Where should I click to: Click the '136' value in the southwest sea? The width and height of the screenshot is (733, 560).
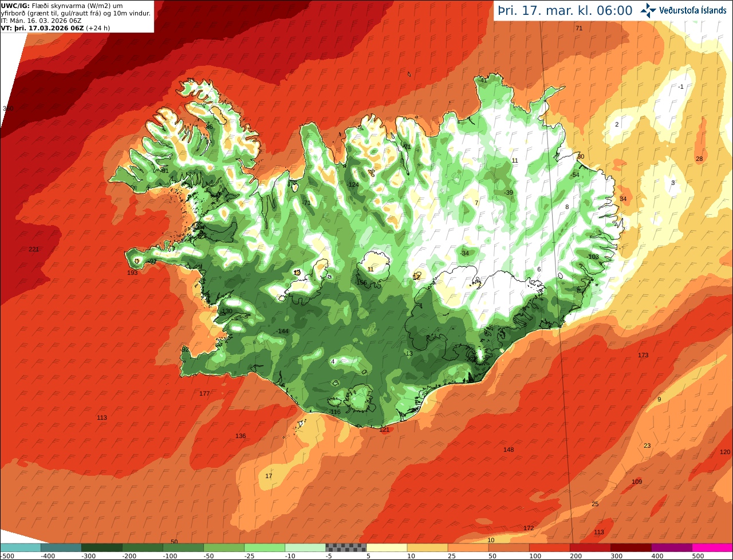point(241,436)
